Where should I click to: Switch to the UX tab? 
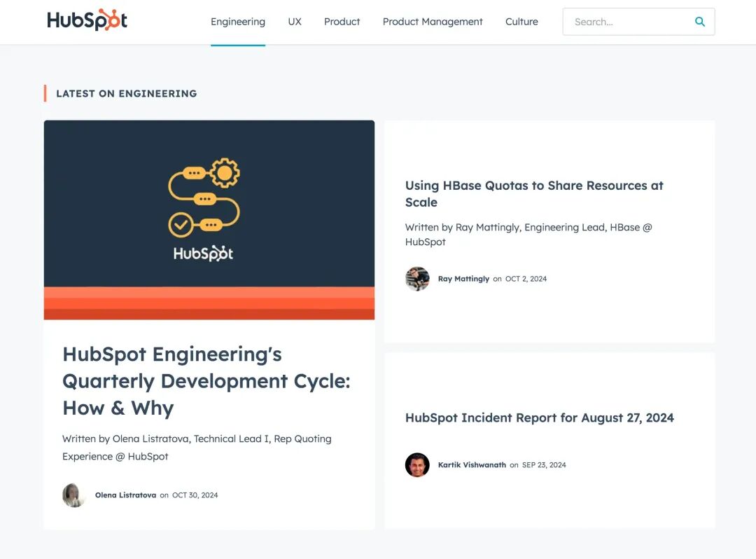click(x=295, y=22)
